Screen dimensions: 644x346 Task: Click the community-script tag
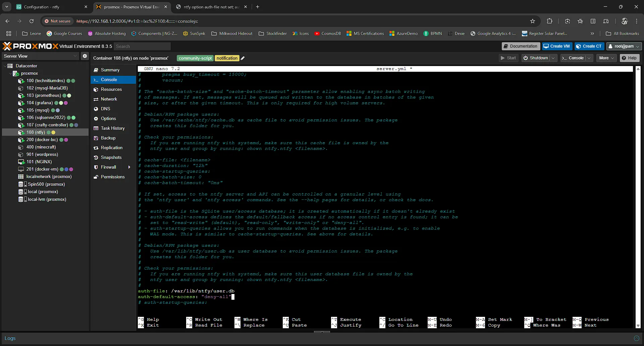pyautogui.click(x=195, y=58)
